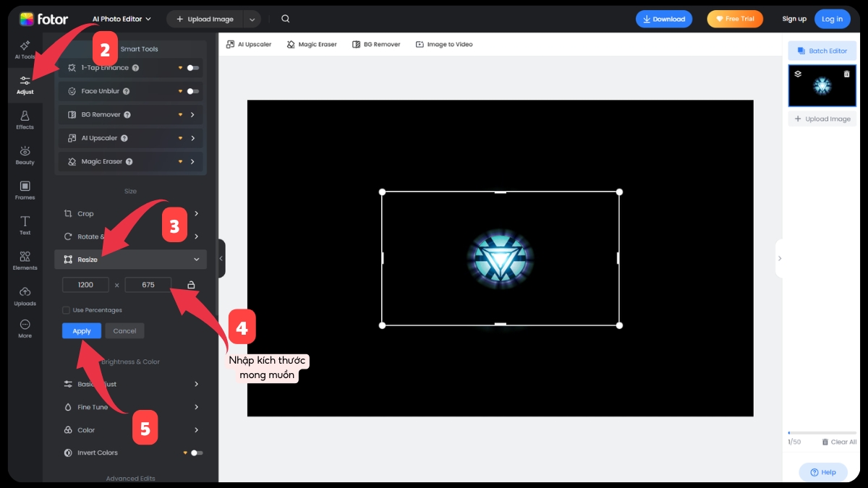The height and width of the screenshot is (488, 868).
Task: Enable the Use Percentages checkbox
Action: [x=67, y=310]
